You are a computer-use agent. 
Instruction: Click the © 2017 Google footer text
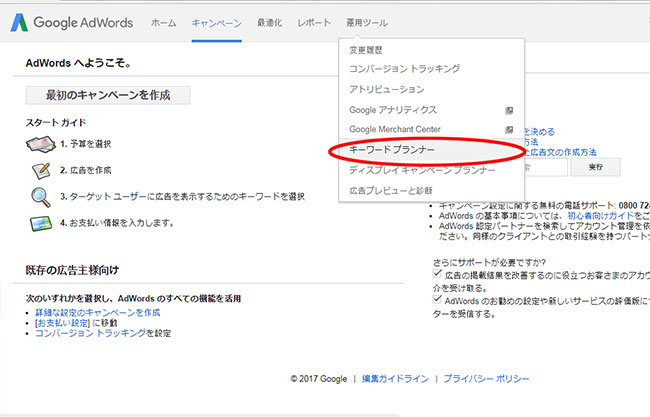click(x=319, y=379)
